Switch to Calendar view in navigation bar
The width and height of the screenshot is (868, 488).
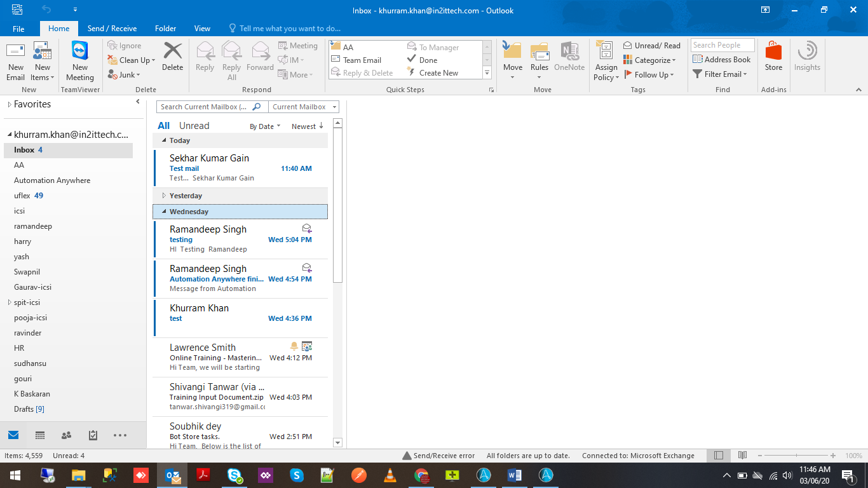(x=40, y=435)
